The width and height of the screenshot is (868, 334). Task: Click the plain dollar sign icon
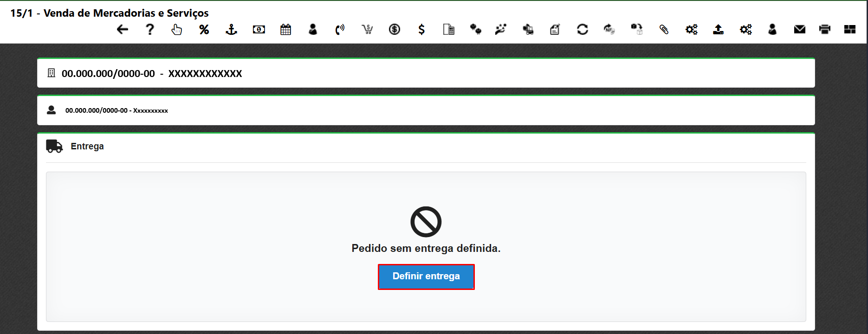tap(421, 30)
